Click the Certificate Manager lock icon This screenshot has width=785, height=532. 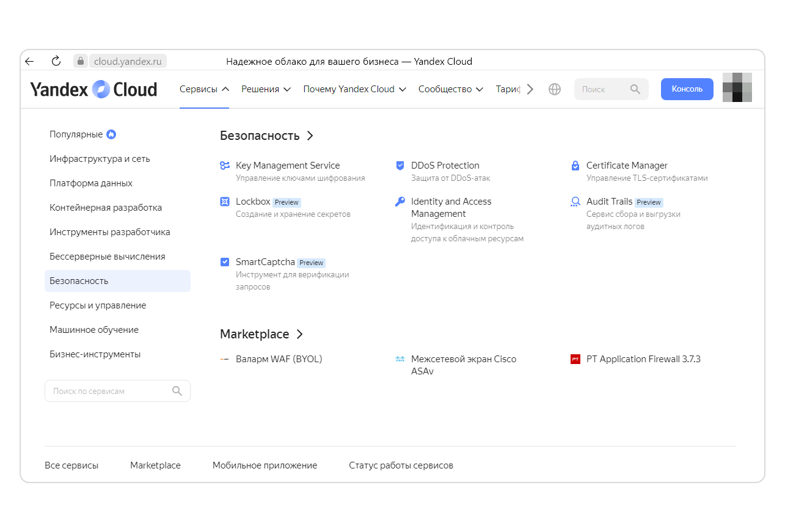point(575,166)
